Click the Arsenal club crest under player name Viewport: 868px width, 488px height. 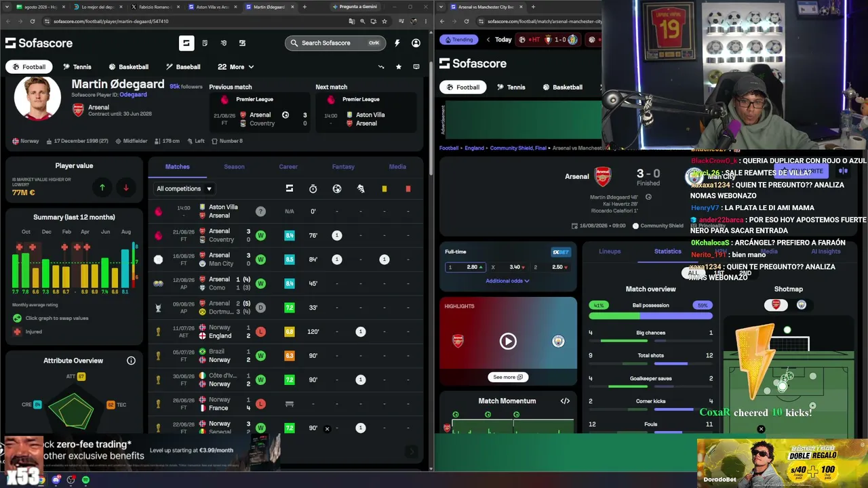(79, 110)
